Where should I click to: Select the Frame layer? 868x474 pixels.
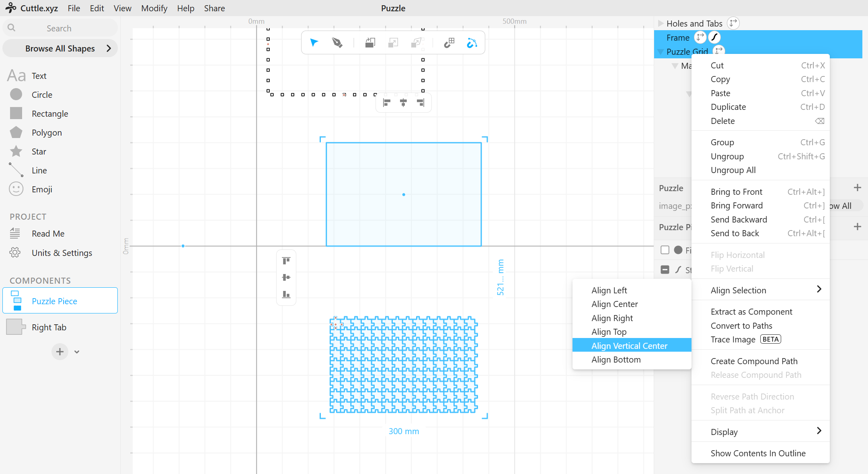[678, 37]
